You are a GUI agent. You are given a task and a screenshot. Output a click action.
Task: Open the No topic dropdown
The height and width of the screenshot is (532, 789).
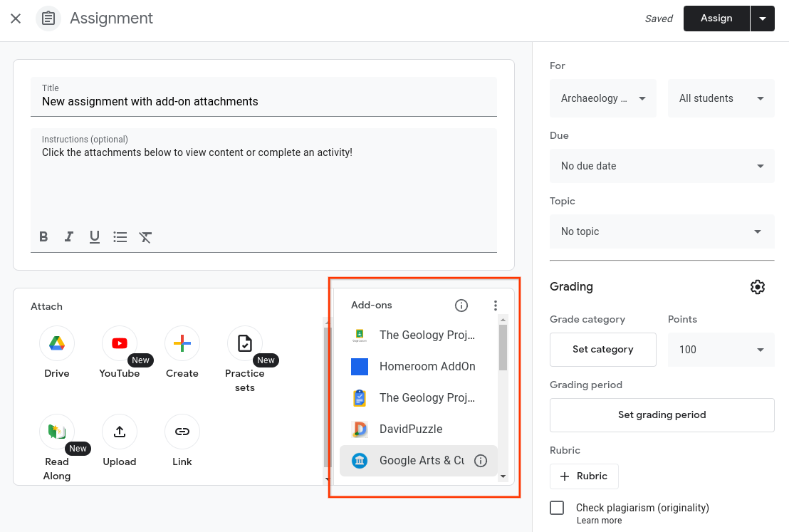(662, 231)
